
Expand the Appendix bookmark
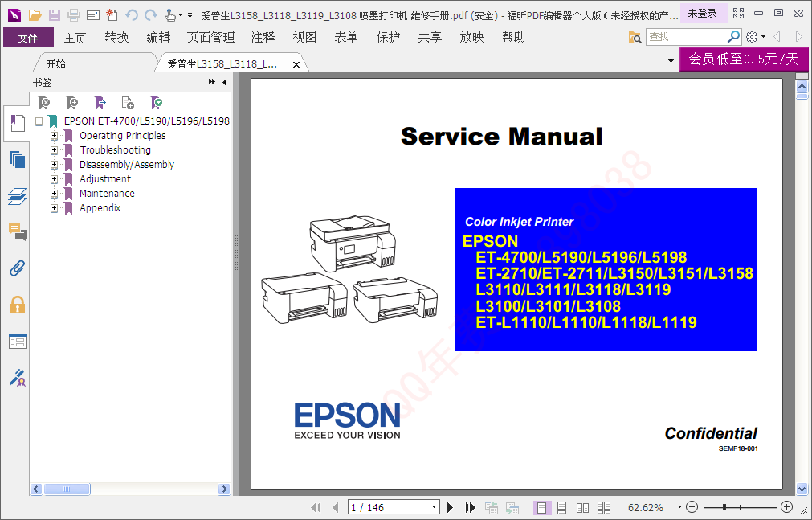tap(54, 208)
